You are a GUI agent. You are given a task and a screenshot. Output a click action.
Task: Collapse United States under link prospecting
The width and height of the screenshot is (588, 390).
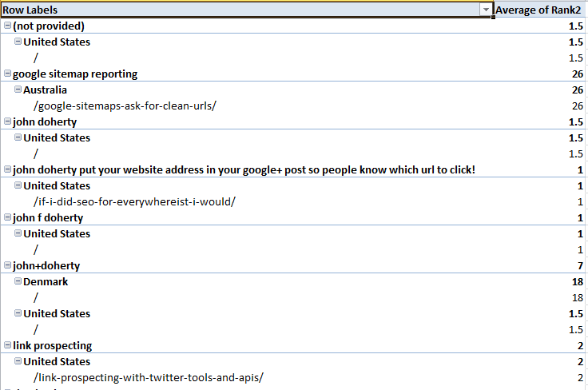coord(18,361)
